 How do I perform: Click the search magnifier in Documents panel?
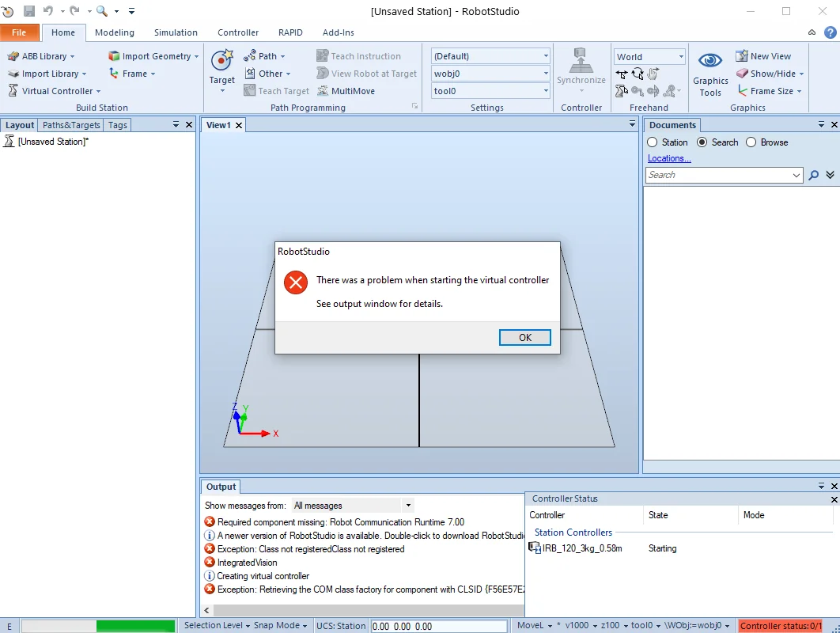click(x=814, y=175)
